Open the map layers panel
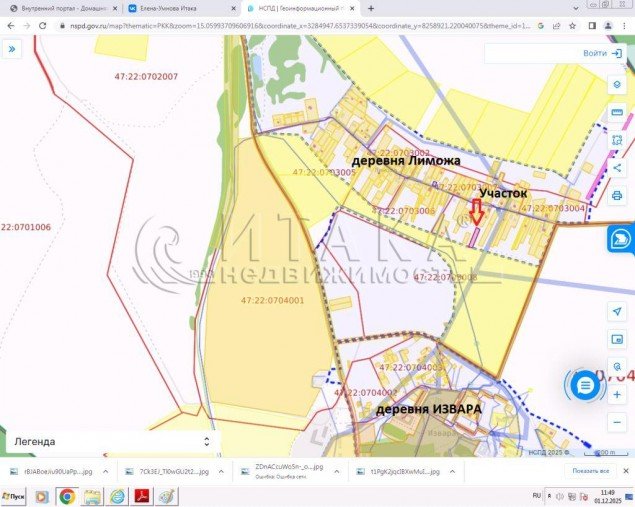Image resolution: width=635 pixels, height=507 pixels. pos(617,85)
